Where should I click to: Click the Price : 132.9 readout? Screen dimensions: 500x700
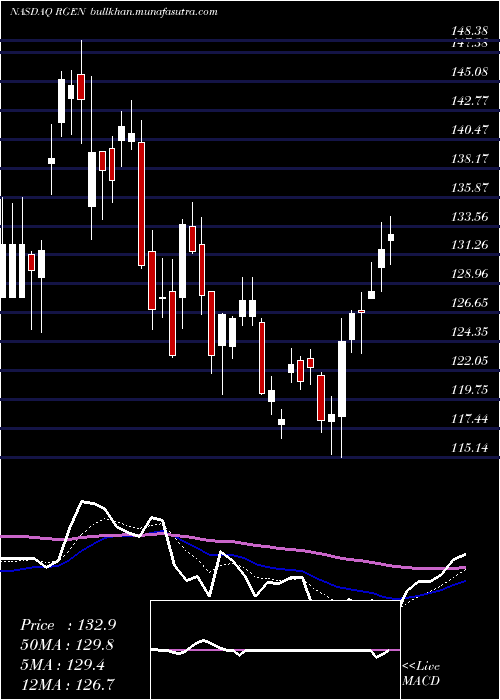point(68,625)
